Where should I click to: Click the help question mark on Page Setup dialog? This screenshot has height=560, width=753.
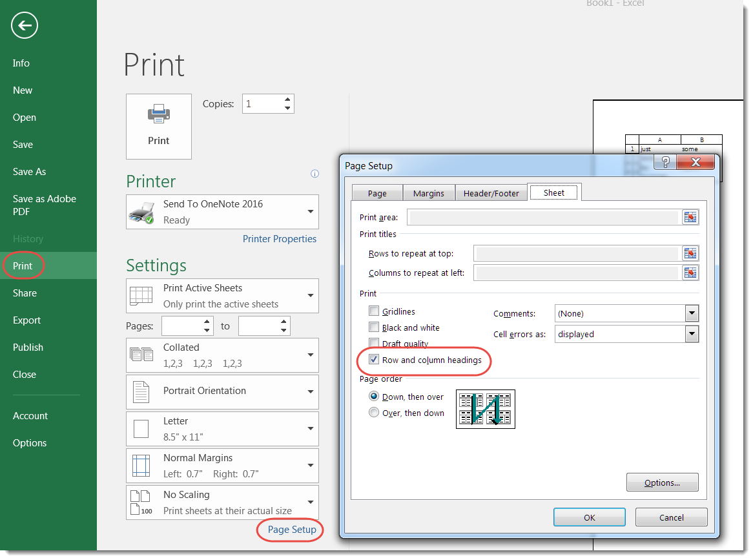(665, 162)
